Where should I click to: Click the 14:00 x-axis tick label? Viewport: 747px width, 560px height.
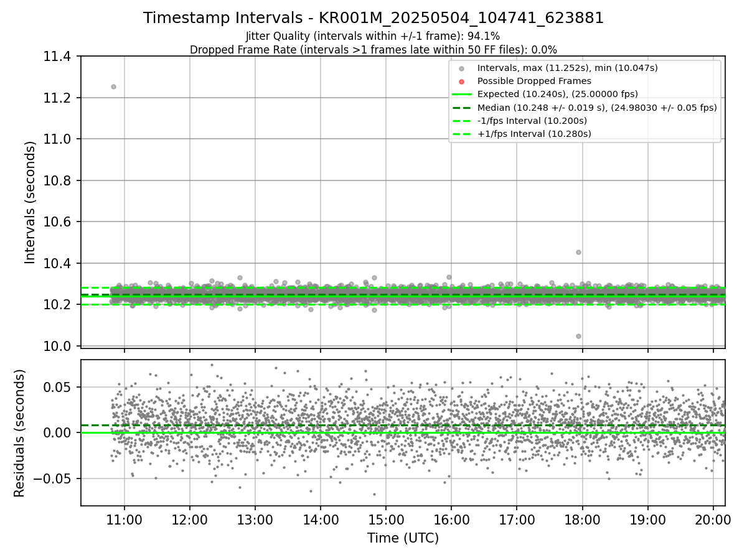321,520
